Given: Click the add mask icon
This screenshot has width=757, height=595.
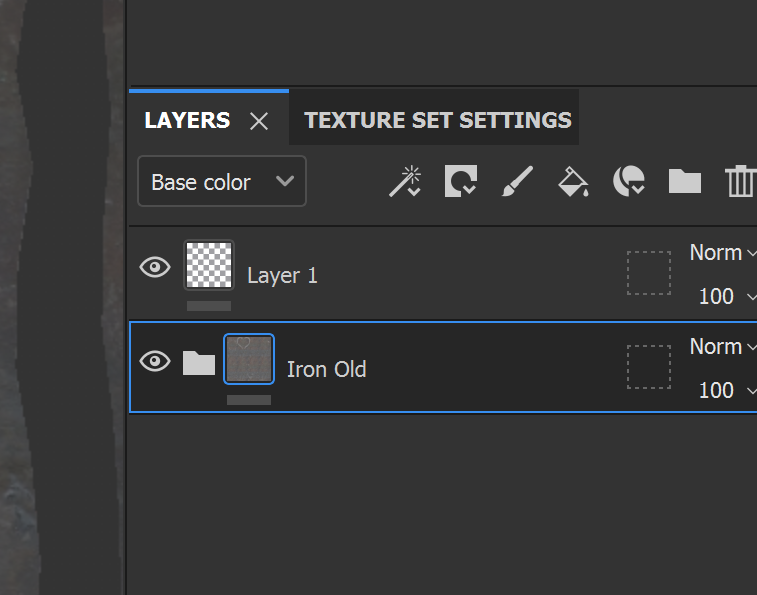Looking at the screenshot, I should point(461,181).
